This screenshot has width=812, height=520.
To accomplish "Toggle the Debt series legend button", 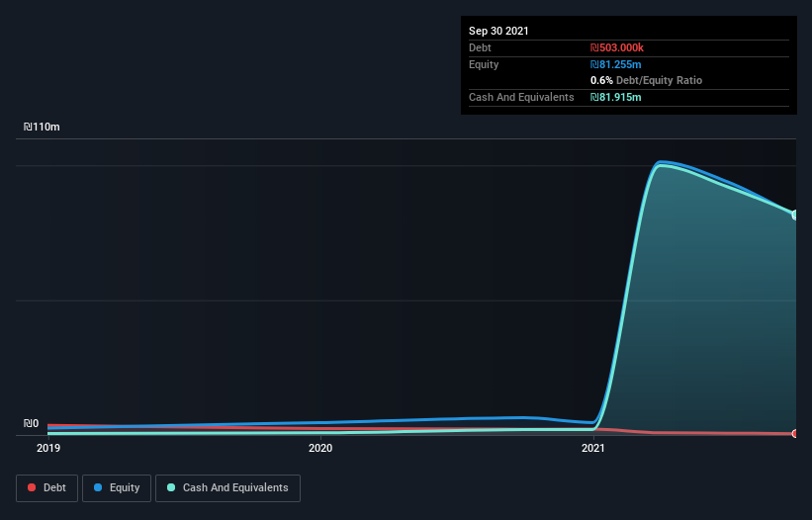I will coord(47,488).
